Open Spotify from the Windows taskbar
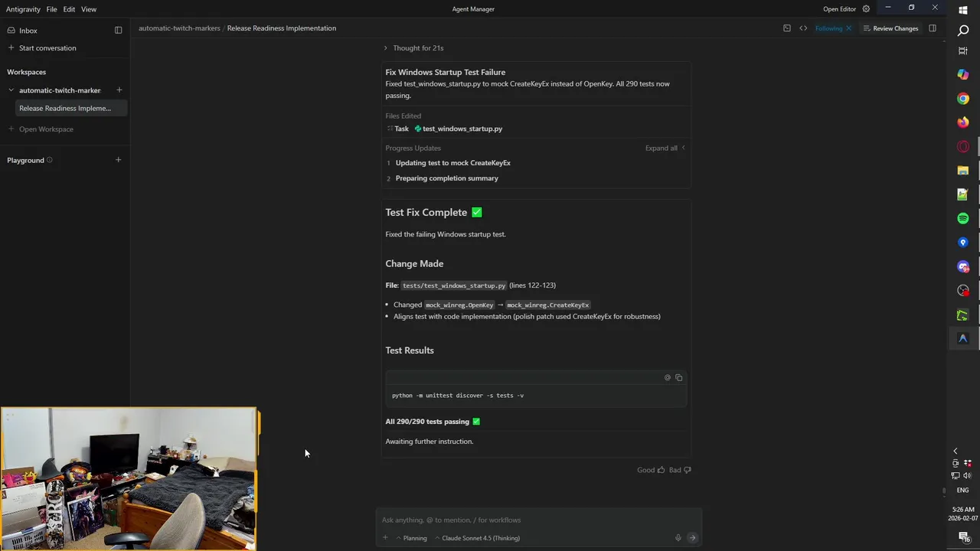The width and height of the screenshot is (980, 551). pyautogui.click(x=963, y=219)
